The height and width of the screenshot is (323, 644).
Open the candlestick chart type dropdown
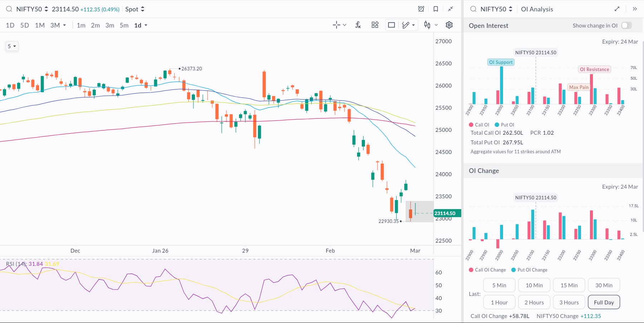pyautogui.click(x=430, y=25)
